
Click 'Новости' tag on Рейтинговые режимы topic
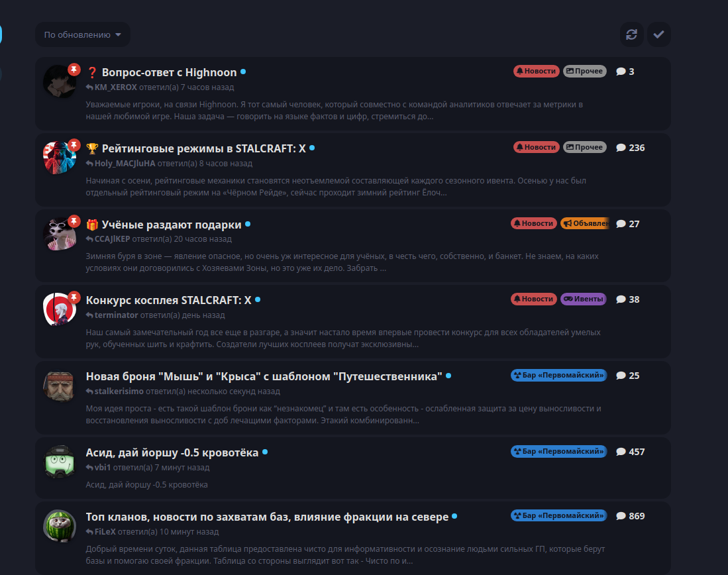pyautogui.click(x=537, y=147)
